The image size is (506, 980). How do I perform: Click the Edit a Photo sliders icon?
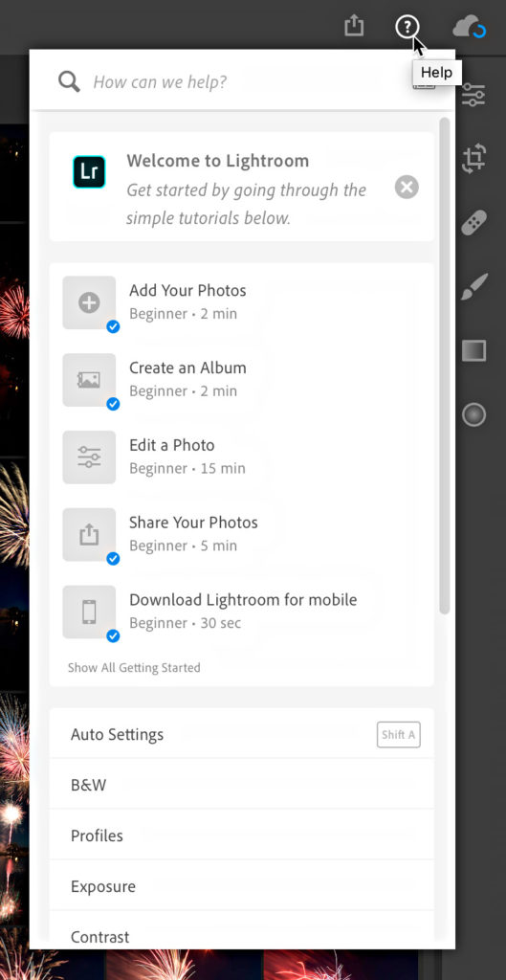point(89,457)
